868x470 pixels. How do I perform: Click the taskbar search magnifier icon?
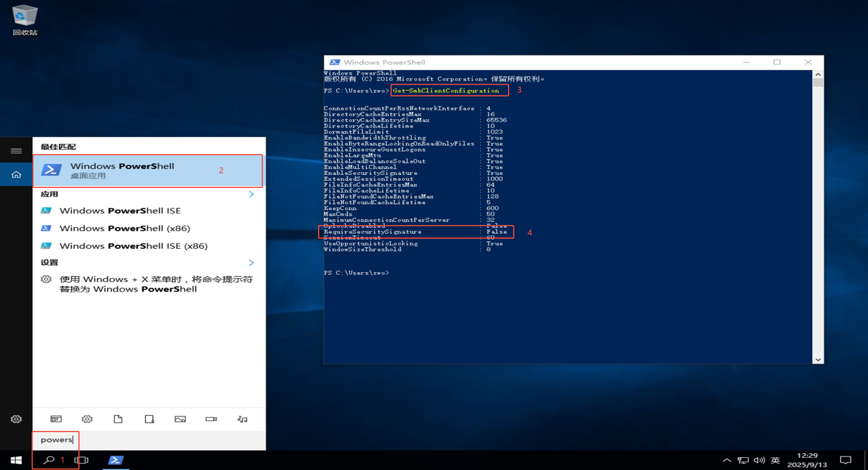point(49,460)
